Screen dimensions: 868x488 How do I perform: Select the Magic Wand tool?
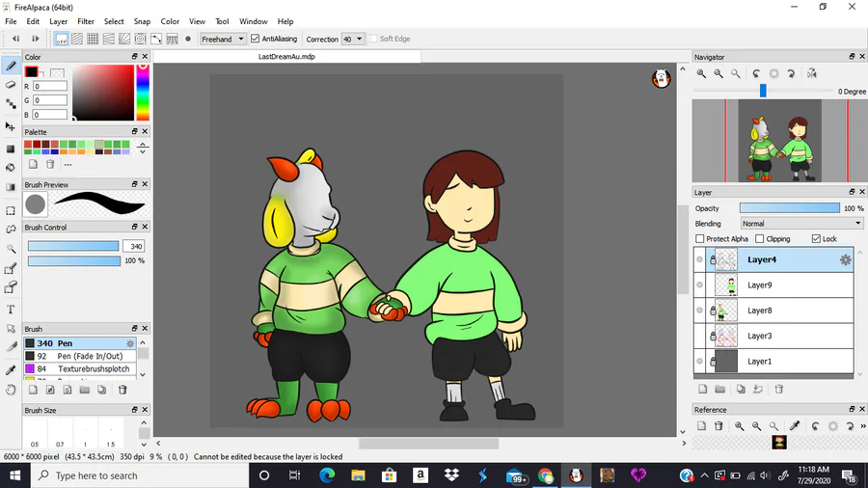(11, 249)
